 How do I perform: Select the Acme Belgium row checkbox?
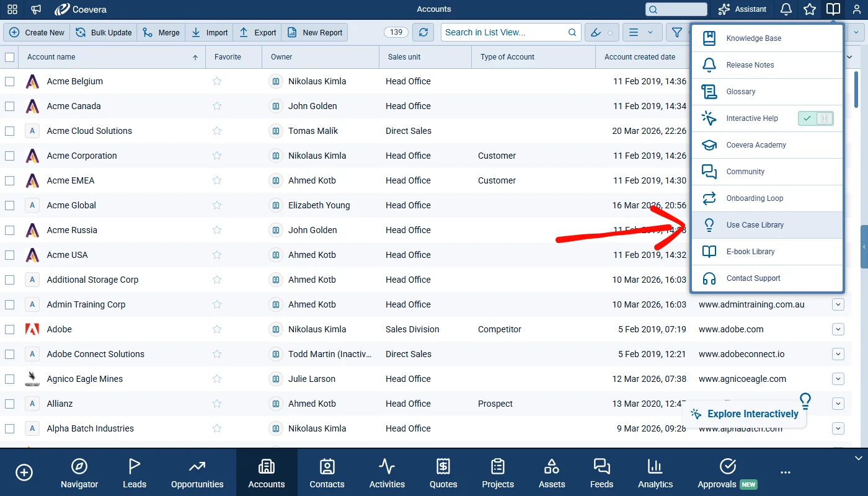click(x=9, y=81)
